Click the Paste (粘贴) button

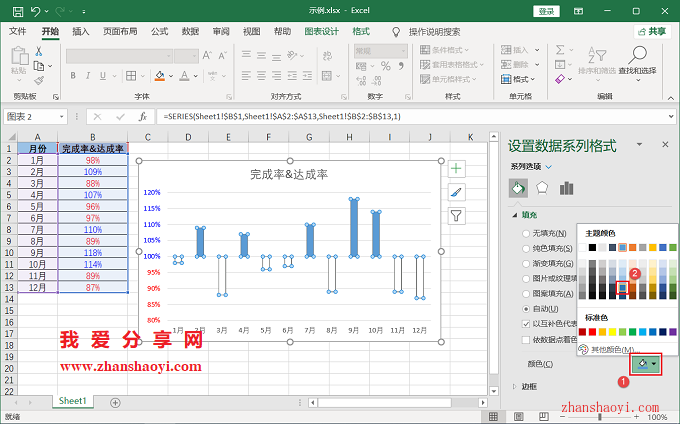[19, 65]
